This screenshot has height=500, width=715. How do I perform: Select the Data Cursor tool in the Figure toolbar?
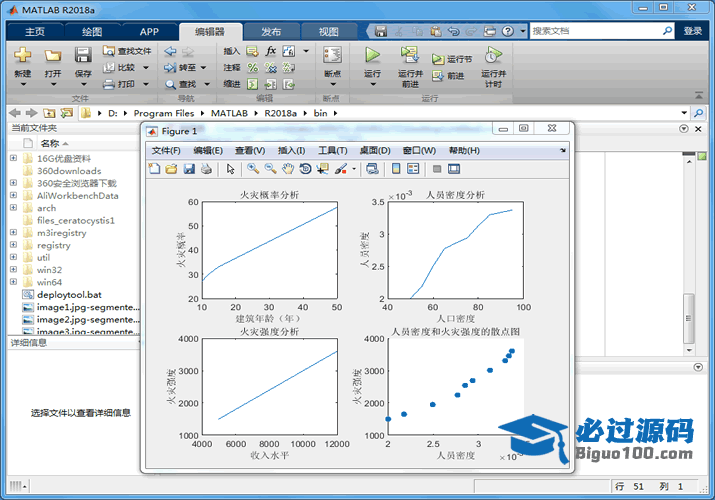(x=321, y=169)
